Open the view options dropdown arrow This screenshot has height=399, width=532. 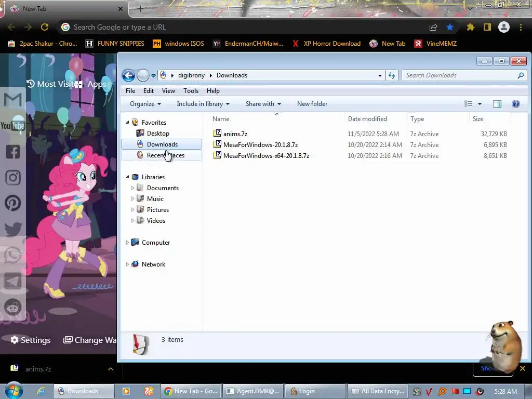[480, 104]
